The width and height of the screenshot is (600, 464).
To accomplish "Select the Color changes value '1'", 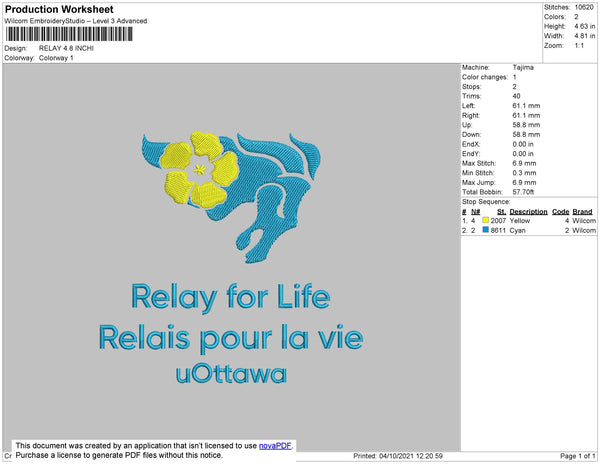I will (514, 77).
